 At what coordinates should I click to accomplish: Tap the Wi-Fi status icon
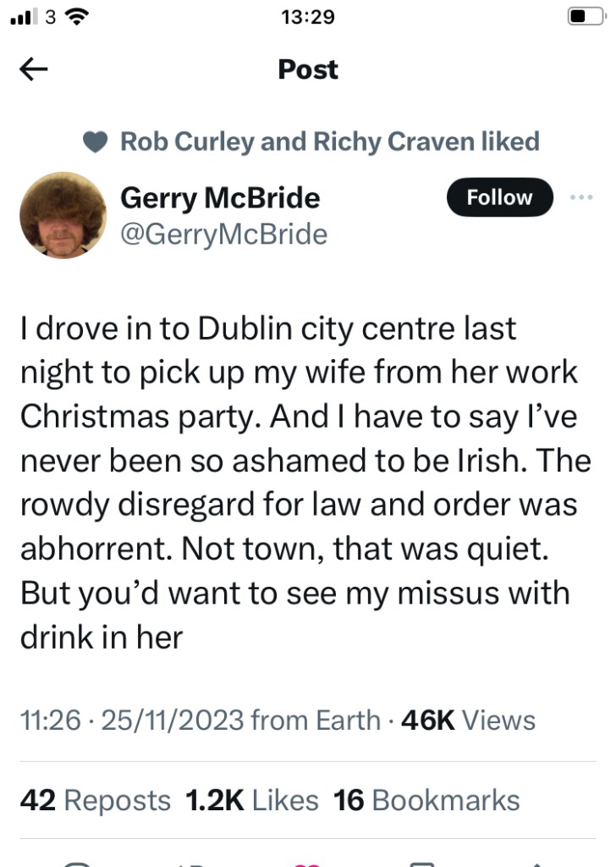[x=79, y=16]
